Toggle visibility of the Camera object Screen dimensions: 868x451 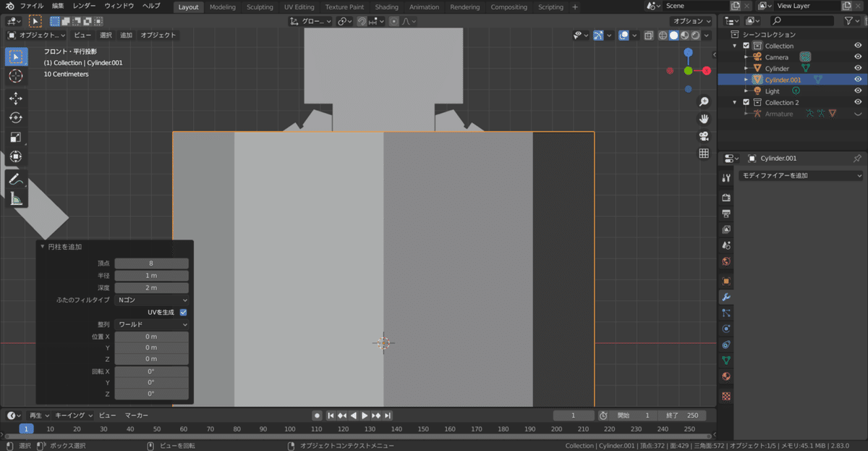(858, 57)
